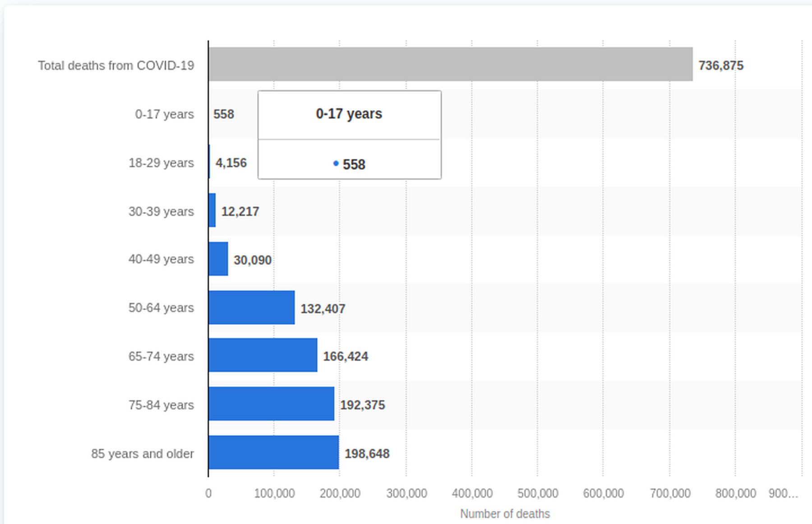812x524 pixels.
Task: Click the 100,000 tick label
Action: click(x=274, y=493)
